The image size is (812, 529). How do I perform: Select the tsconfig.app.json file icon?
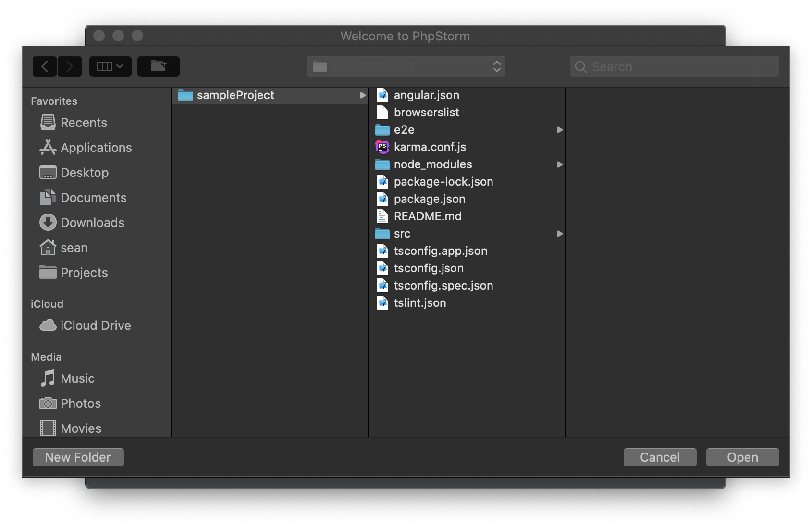[x=382, y=251]
